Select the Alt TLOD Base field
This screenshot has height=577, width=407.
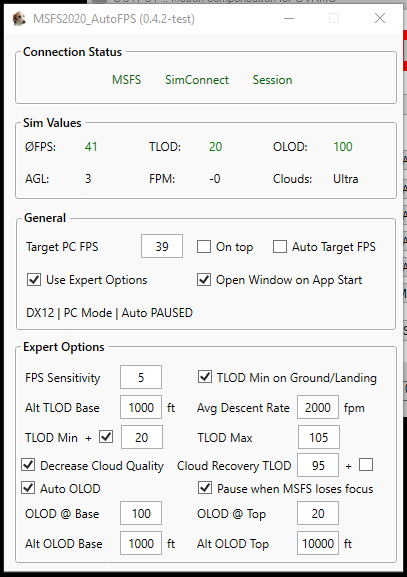(x=141, y=407)
